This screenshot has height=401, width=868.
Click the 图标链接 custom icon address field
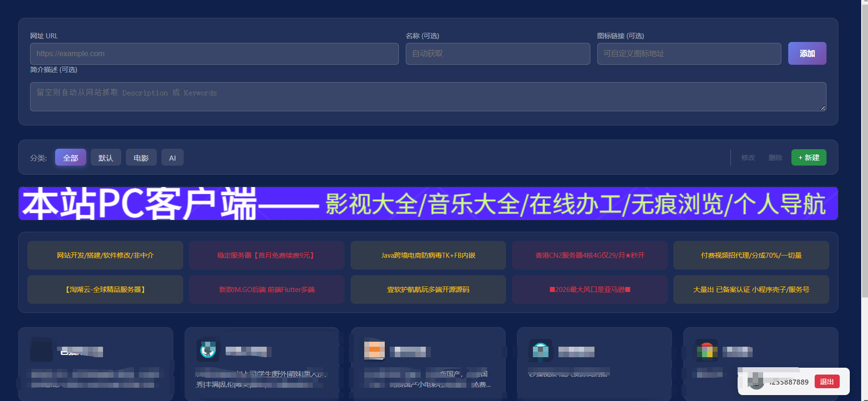[689, 54]
